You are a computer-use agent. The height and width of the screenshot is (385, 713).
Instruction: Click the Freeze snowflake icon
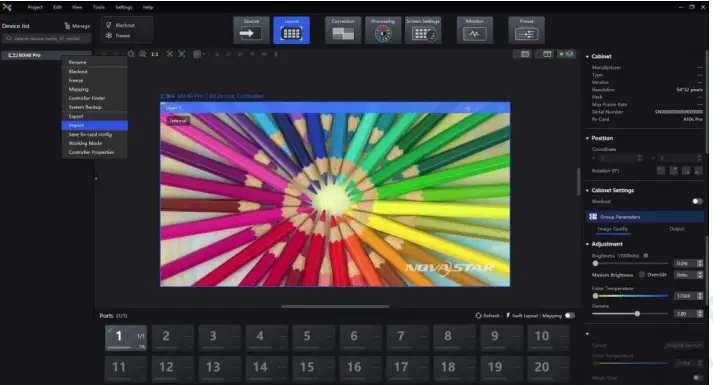coord(109,35)
